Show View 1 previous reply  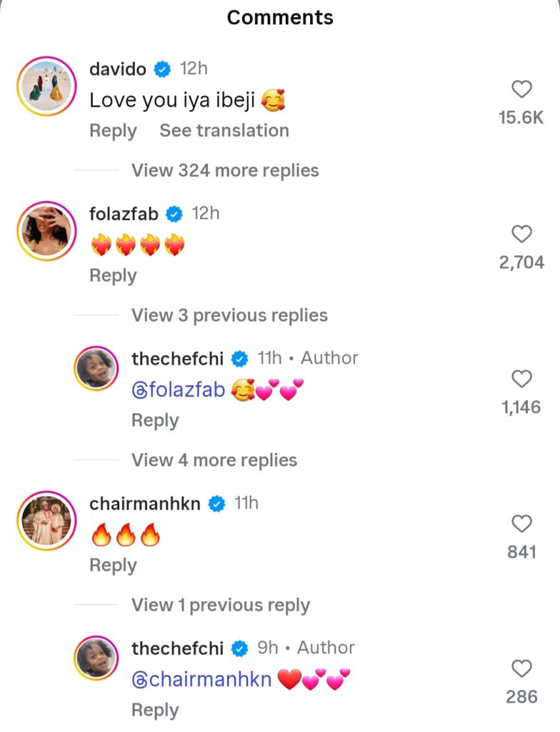(x=220, y=605)
